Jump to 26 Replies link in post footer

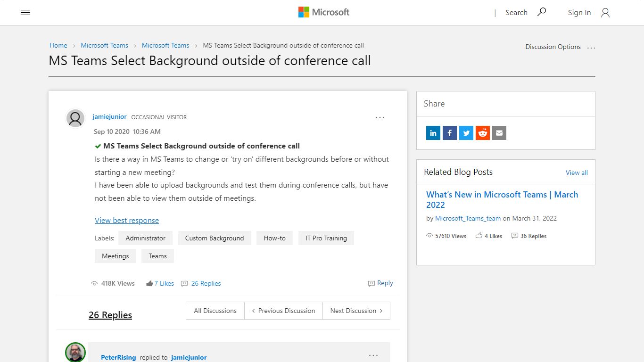206,283
